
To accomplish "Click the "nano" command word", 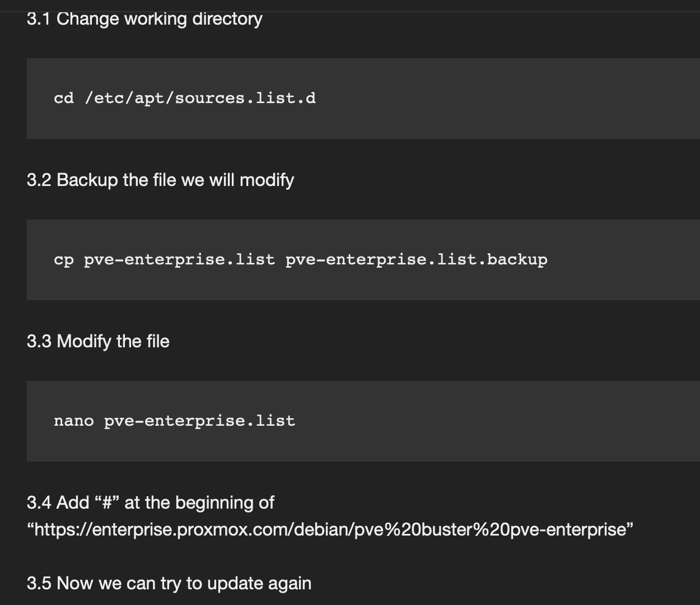I will pos(74,421).
